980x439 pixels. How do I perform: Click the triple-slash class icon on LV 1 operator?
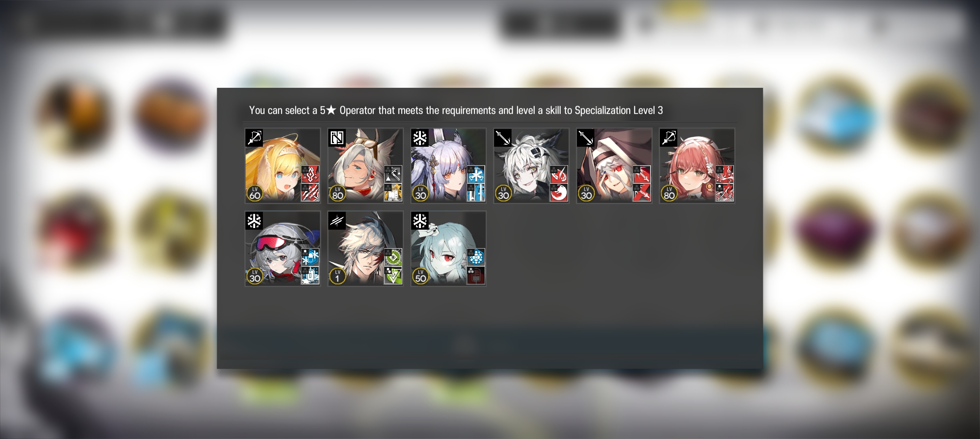(337, 221)
